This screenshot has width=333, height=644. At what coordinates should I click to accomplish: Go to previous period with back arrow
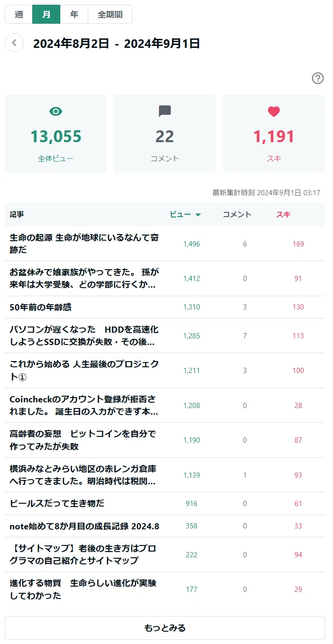[14, 43]
